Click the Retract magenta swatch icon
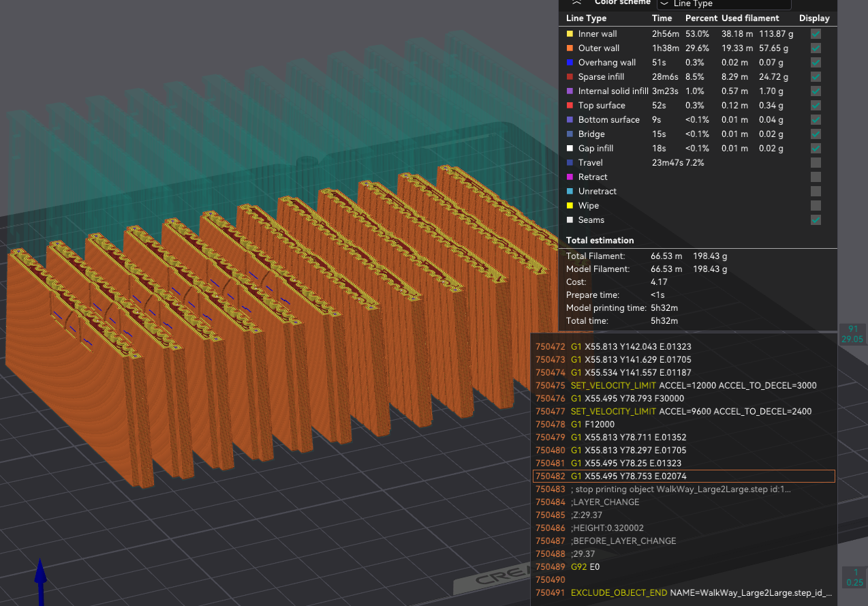 [x=570, y=177]
